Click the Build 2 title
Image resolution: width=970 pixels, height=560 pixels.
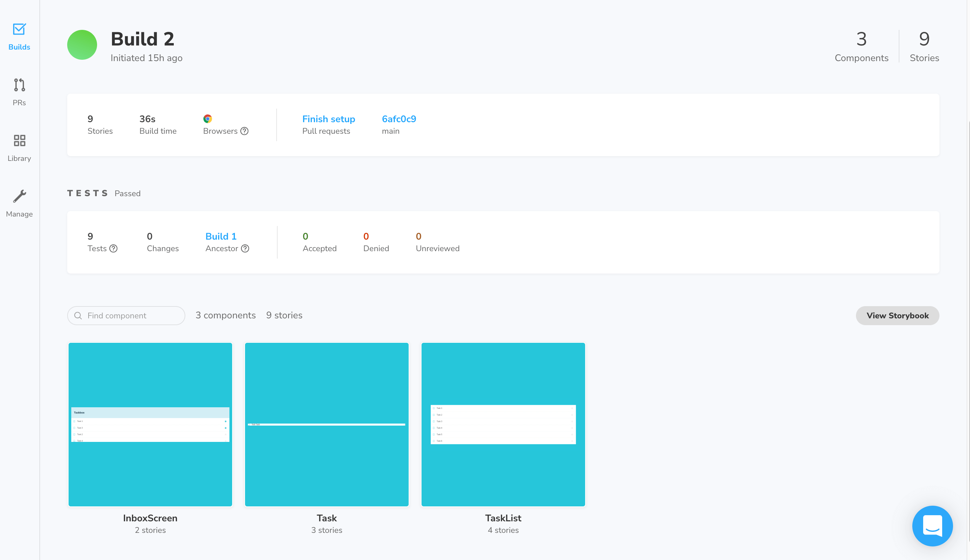tap(143, 39)
